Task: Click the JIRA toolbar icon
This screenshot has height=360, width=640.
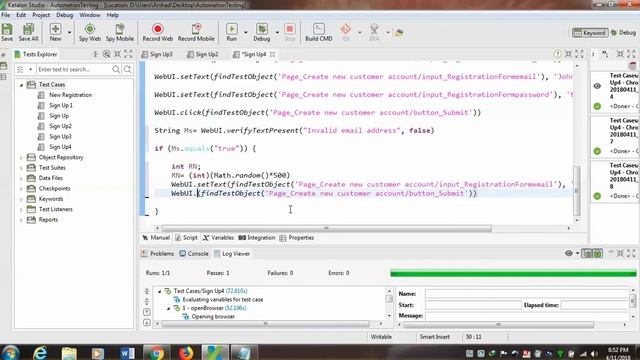Action: (x=374, y=32)
